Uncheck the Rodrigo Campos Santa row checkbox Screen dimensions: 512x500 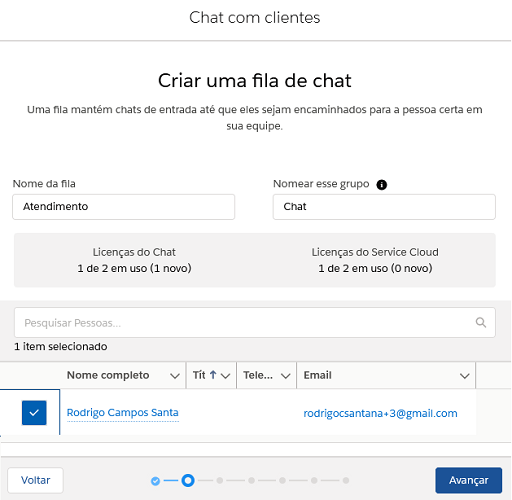pyautogui.click(x=34, y=413)
